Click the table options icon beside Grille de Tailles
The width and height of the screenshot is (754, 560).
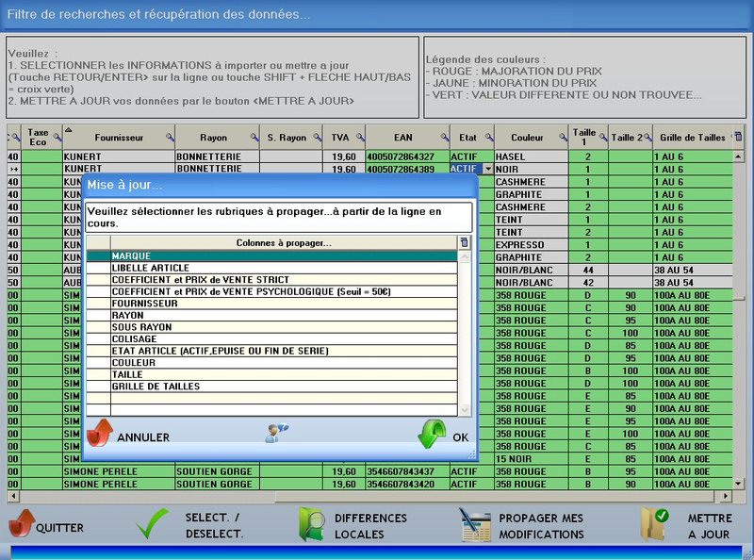click(738, 137)
